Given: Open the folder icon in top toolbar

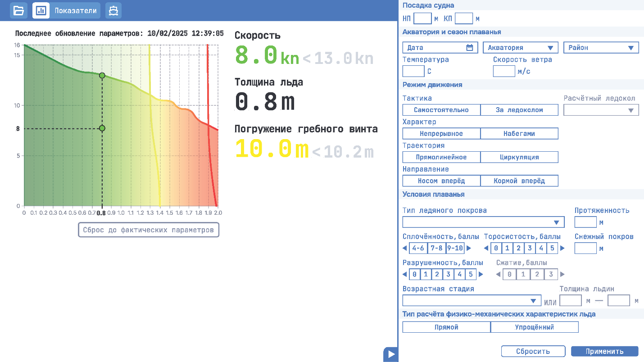Looking at the screenshot, I should pyautogui.click(x=18, y=10).
